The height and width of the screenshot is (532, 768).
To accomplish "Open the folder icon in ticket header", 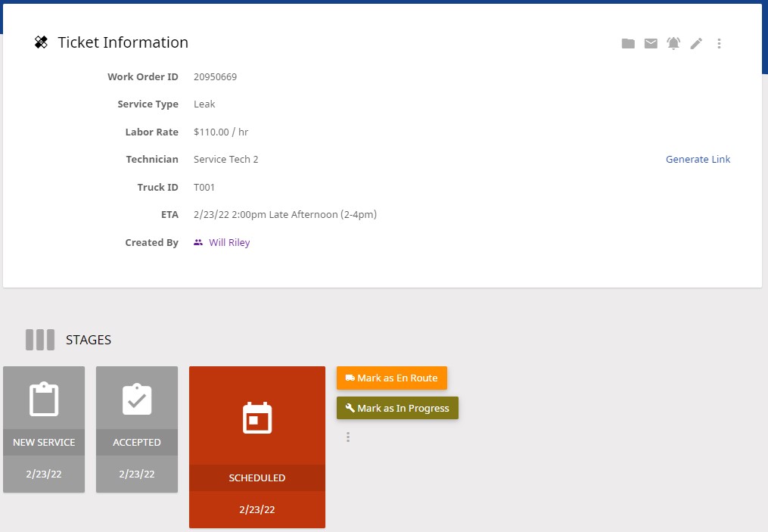I will pos(628,44).
